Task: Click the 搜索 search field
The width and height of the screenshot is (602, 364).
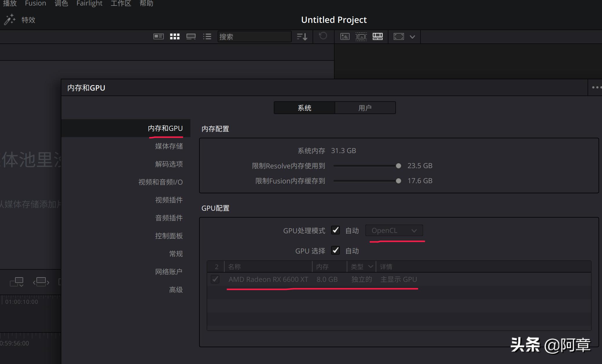Action: tap(255, 36)
